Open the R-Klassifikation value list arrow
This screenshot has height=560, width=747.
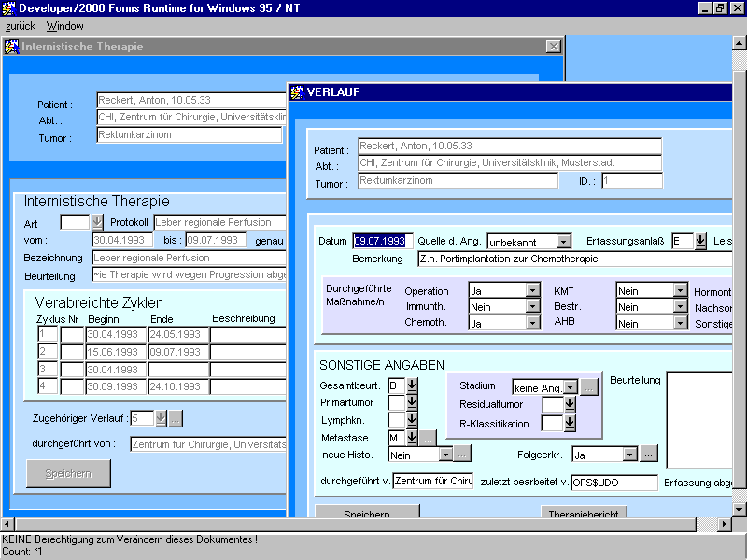click(570, 424)
